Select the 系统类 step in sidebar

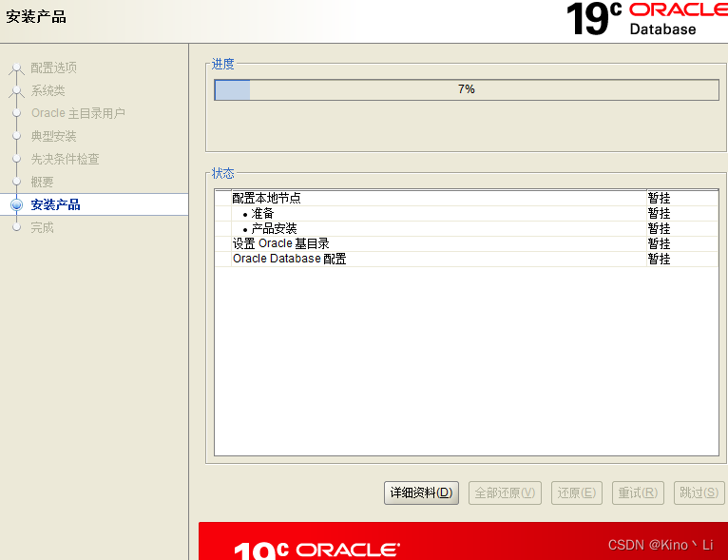[48, 90]
